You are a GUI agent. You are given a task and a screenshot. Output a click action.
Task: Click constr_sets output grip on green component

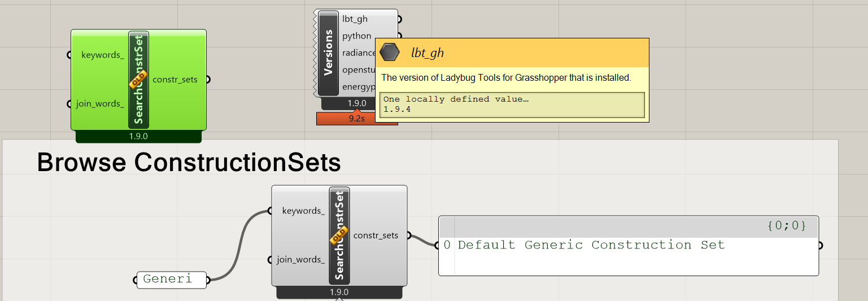pos(208,80)
